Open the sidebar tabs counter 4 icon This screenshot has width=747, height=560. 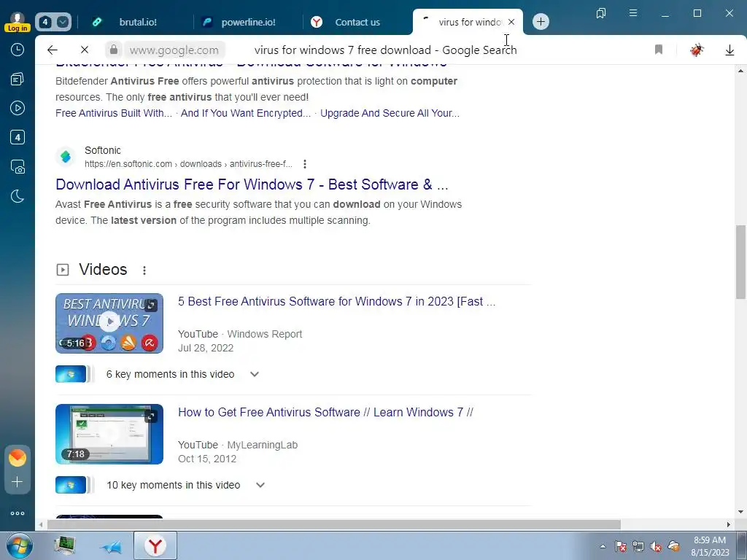tap(18, 138)
